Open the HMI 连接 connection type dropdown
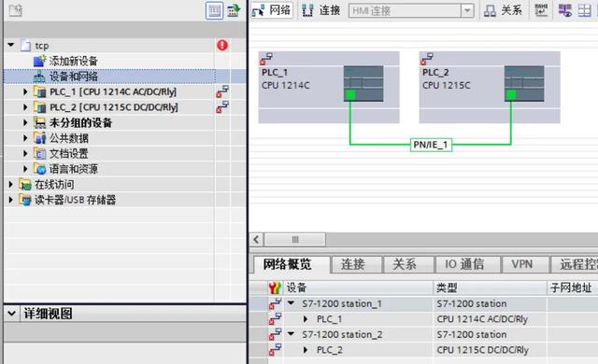 pos(467,10)
